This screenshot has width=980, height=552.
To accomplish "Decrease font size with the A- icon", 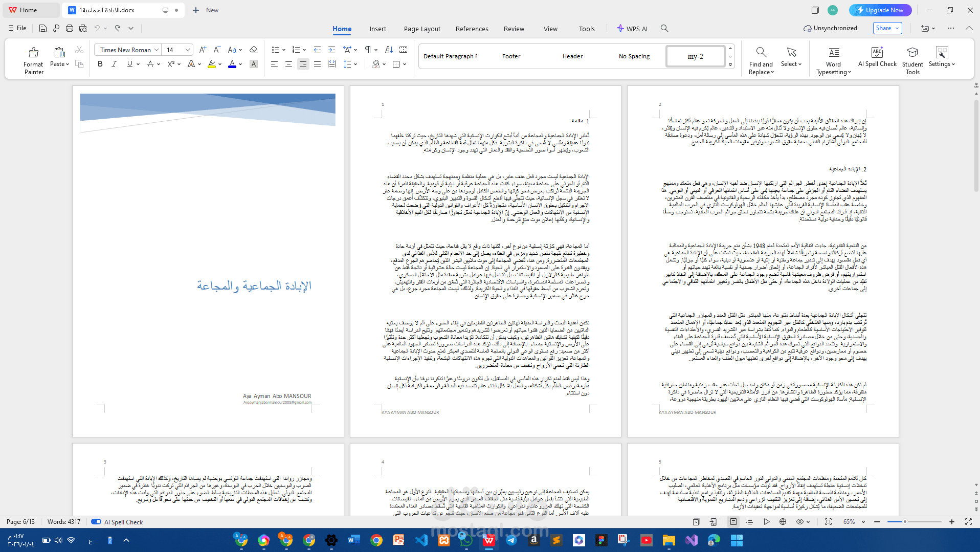I will coord(217,50).
